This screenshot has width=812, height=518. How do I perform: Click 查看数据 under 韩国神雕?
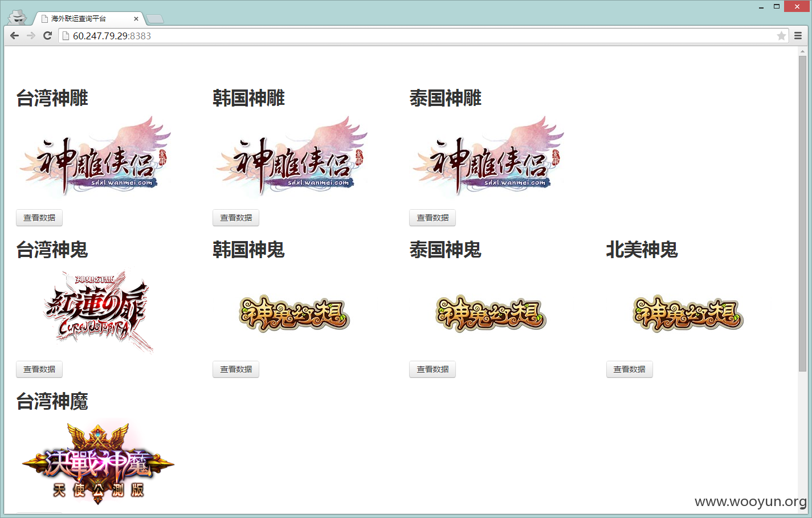pyautogui.click(x=236, y=218)
